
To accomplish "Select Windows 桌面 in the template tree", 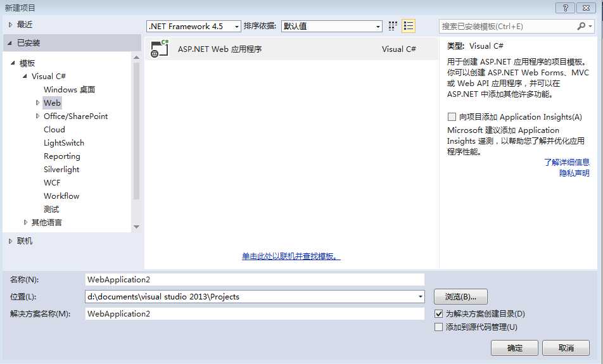I will [69, 89].
